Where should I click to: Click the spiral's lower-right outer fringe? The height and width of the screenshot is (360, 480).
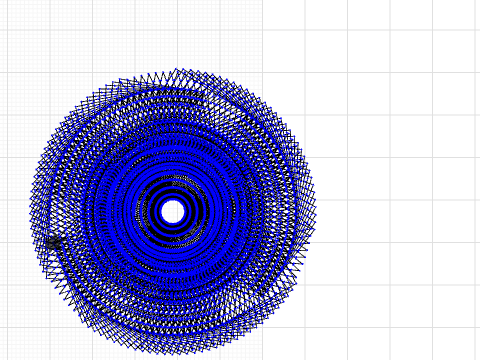click(277, 300)
